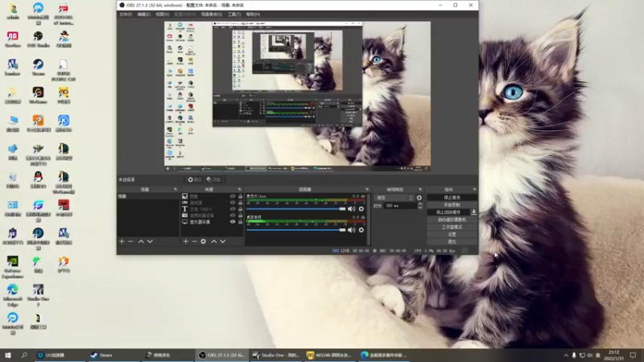Screen dimensions: 644x362
Task: Open the 工具(T) menu
Action: pyautogui.click(x=234, y=14)
